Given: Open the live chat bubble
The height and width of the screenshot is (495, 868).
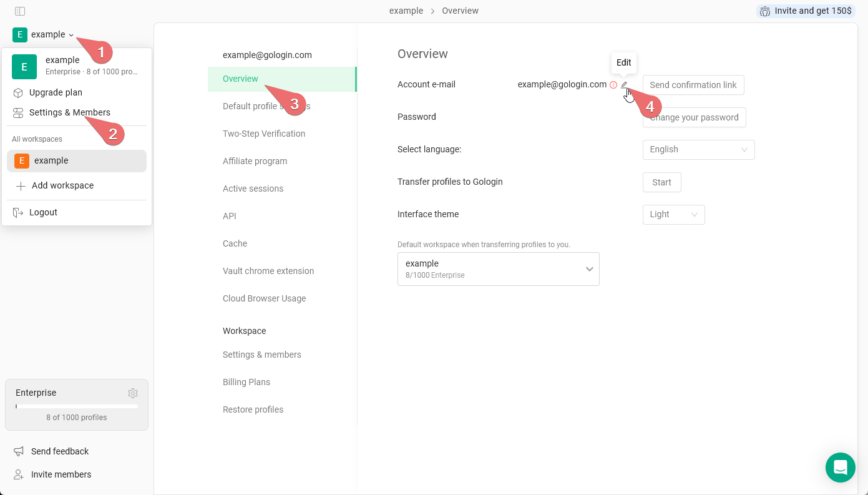Looking at the screenshot, I should point(840,467).
